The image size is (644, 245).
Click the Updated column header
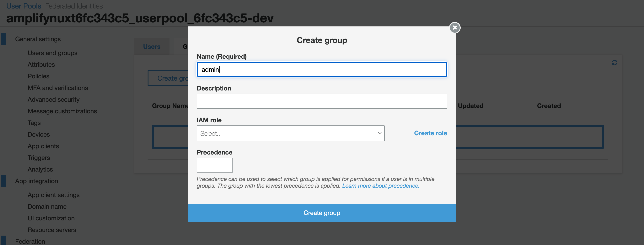click(x=470, y=106)
